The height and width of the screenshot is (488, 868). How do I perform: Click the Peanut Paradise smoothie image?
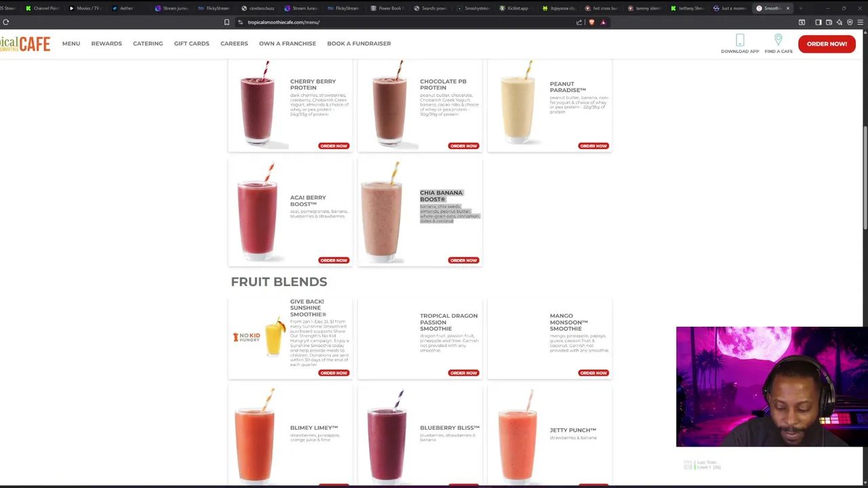coord(519,104)
